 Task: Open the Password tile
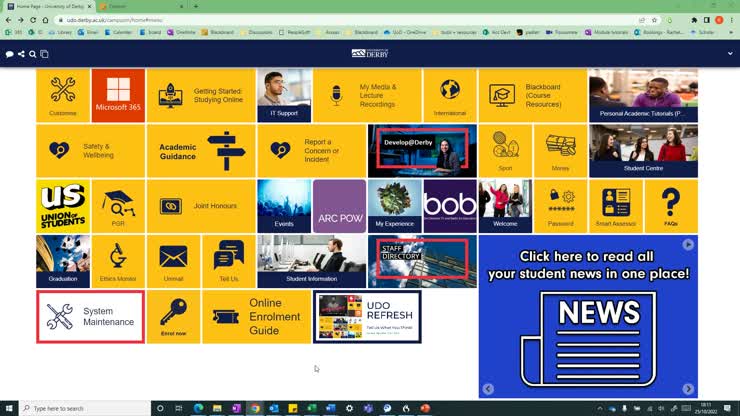[x=561, y=205]
